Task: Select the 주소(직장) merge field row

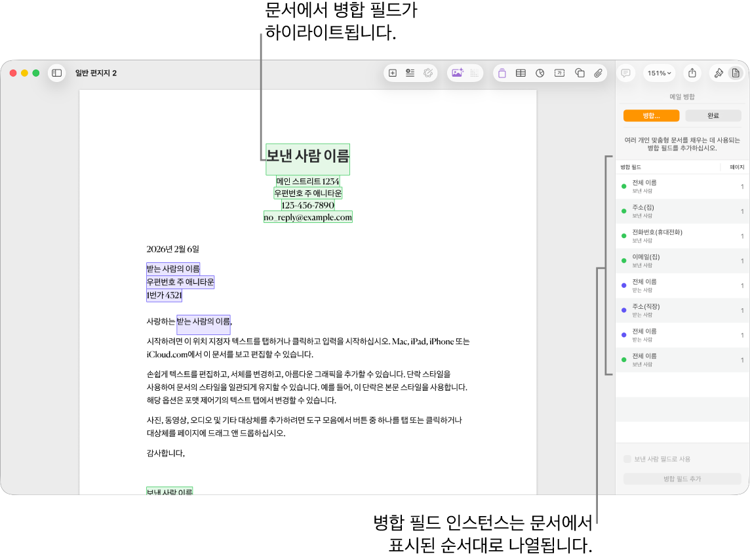Action: [682, 310]
